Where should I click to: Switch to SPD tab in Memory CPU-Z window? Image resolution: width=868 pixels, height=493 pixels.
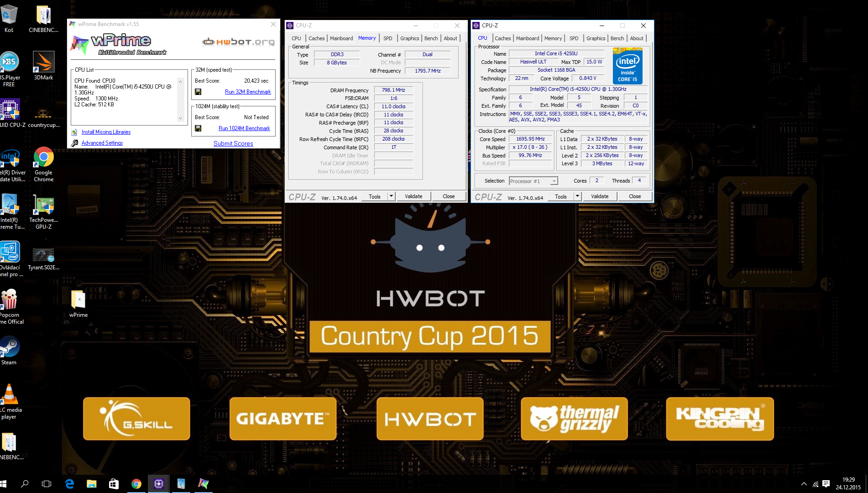[388, 38]
